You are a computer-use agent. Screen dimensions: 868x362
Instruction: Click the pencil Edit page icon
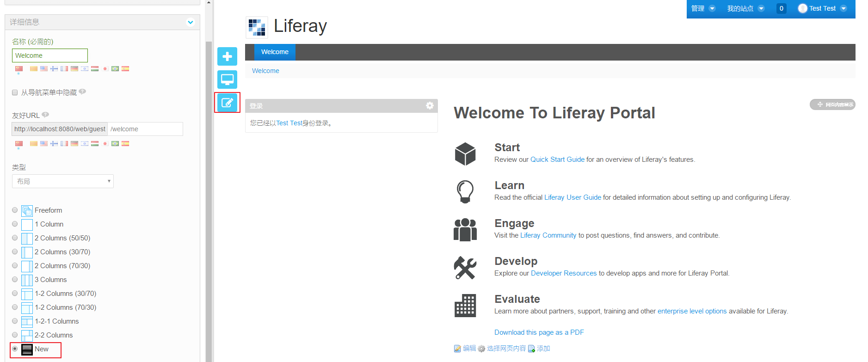[227, 103]
